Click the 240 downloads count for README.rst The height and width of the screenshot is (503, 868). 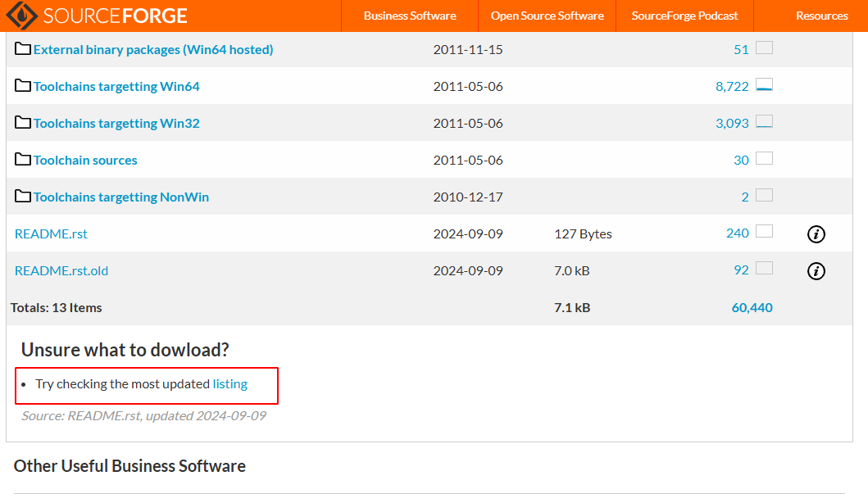point(737,233)
